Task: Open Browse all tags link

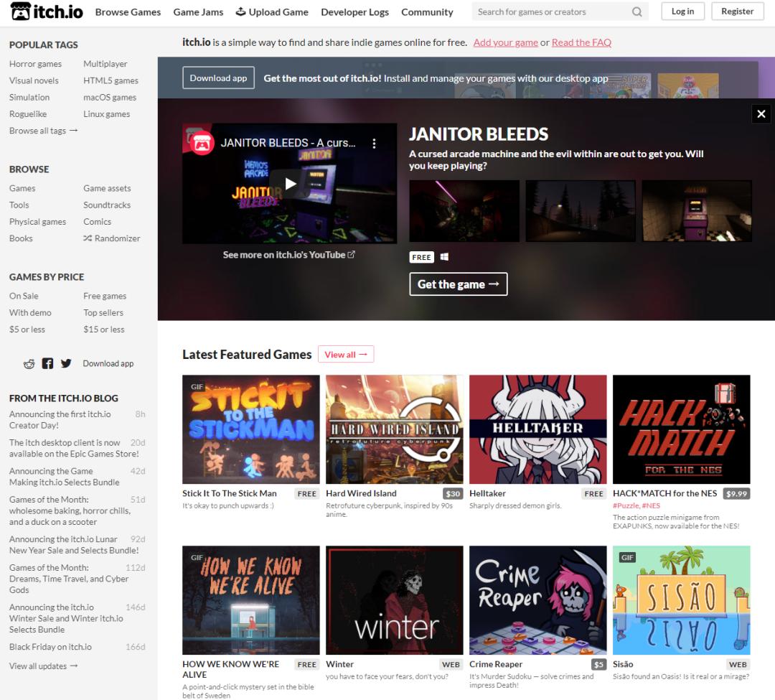Action: pos(44,131)
